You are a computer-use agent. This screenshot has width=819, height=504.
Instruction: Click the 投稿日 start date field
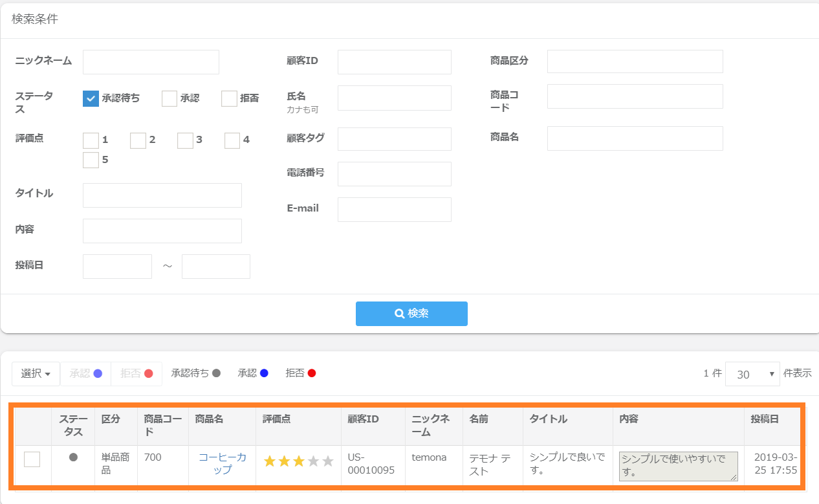point(117,267)
